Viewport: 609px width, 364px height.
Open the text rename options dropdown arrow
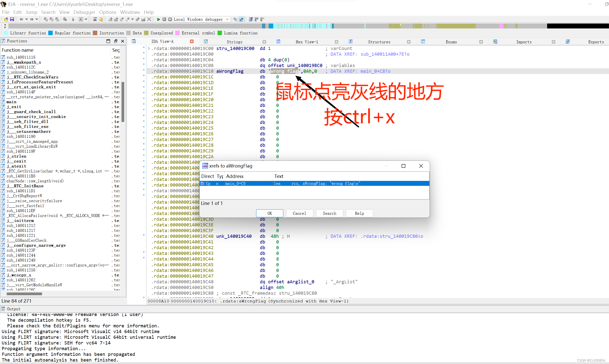[86, 19]
